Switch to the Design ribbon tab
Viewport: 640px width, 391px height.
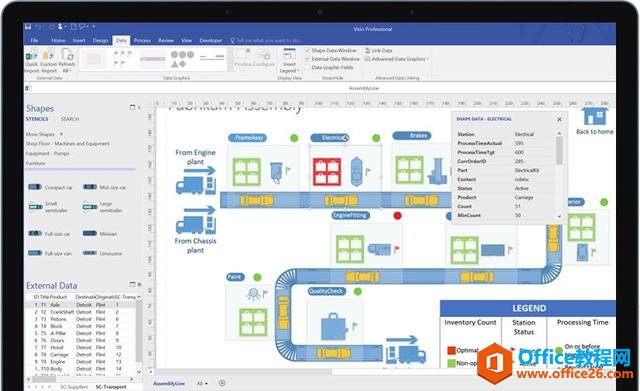100,40
